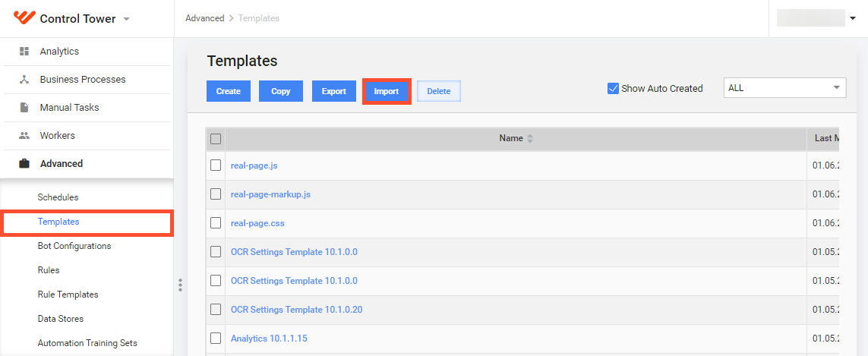This screenshot has width=868, height=356.
Task: Toggle the Show Auto Created checkbox
Action: [613, 89]
